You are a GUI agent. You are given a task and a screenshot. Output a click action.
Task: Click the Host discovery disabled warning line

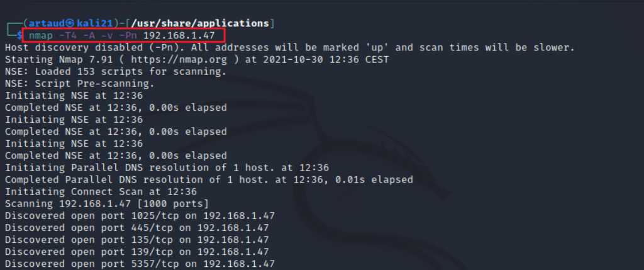coord(289,48)
